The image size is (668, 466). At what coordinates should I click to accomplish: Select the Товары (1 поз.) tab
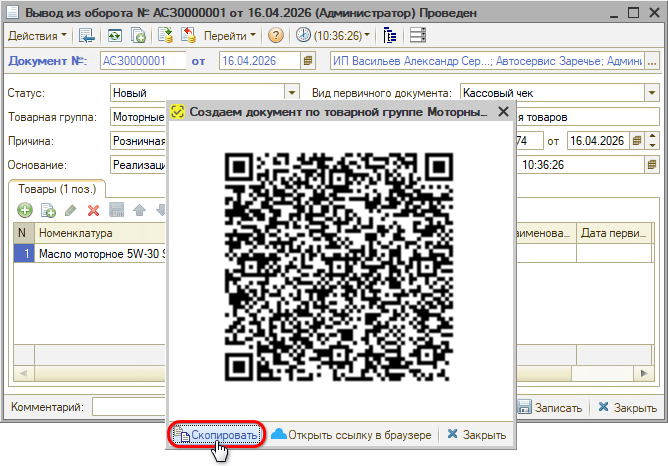click(x=56, y=188)
